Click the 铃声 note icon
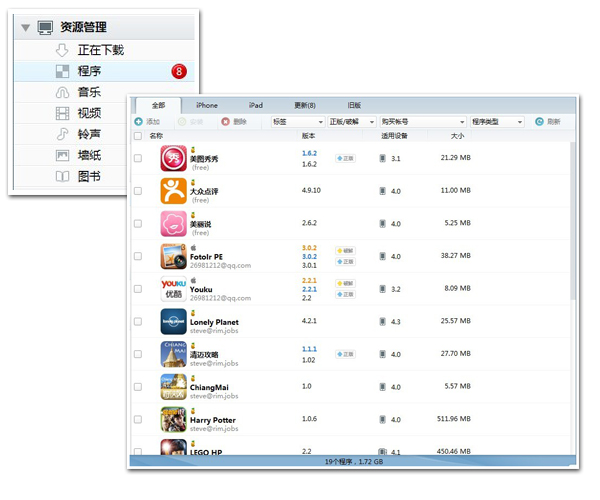Screen dimensions: 600x500 pos(62,134)
